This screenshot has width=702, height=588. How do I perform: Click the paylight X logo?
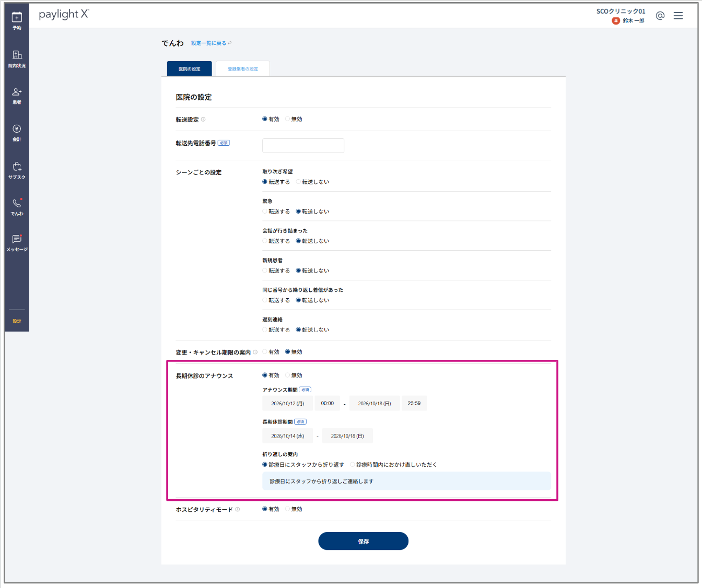pos(64,15)
